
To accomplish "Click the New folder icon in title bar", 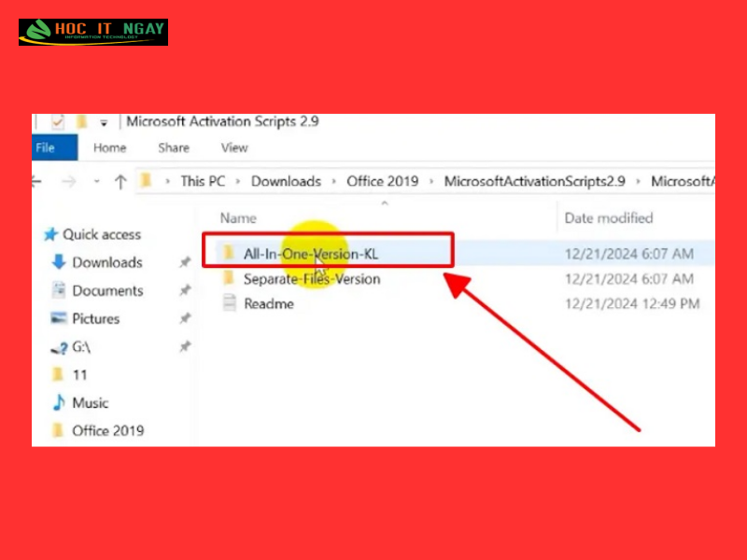I will coord(82,122).
